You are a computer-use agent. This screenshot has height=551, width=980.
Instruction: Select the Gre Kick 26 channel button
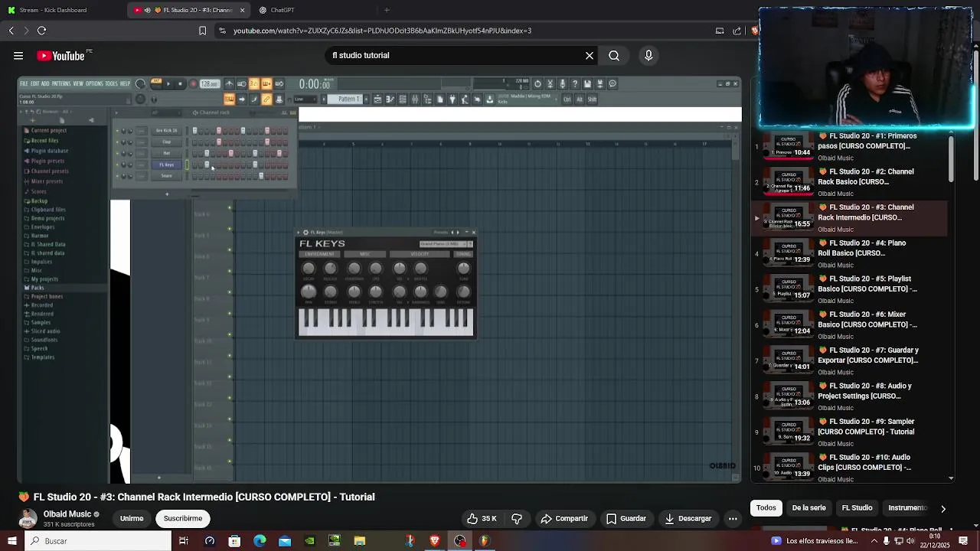point(167,131)
